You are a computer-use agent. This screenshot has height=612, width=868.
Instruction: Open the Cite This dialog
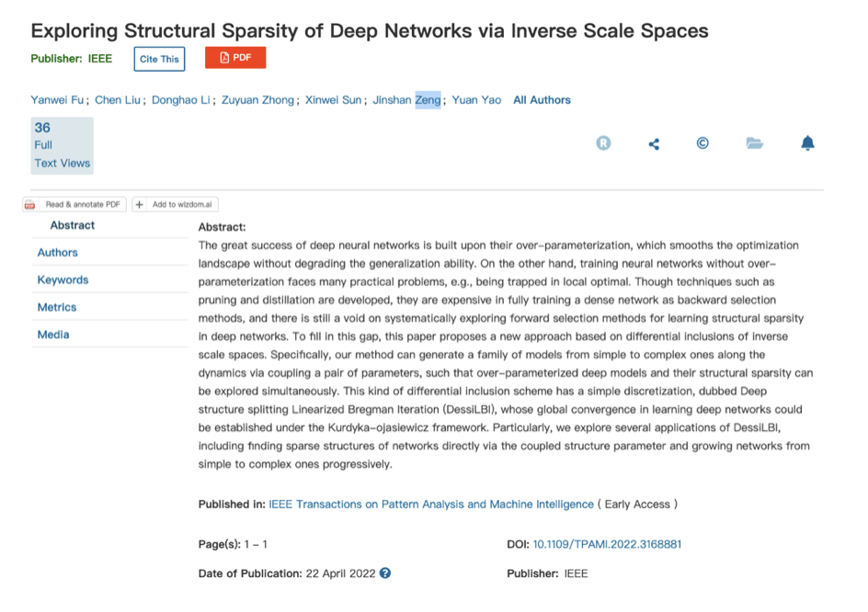coord(159,59)
